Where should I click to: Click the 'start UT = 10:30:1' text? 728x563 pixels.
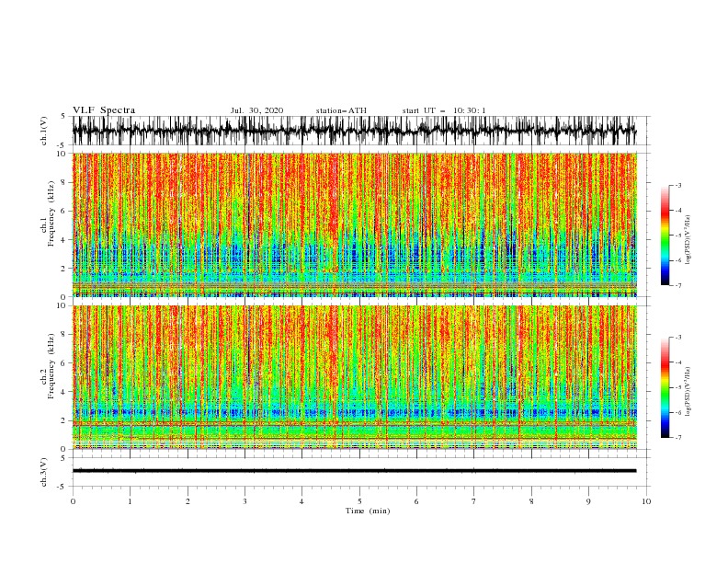click(x=444, y=110)
